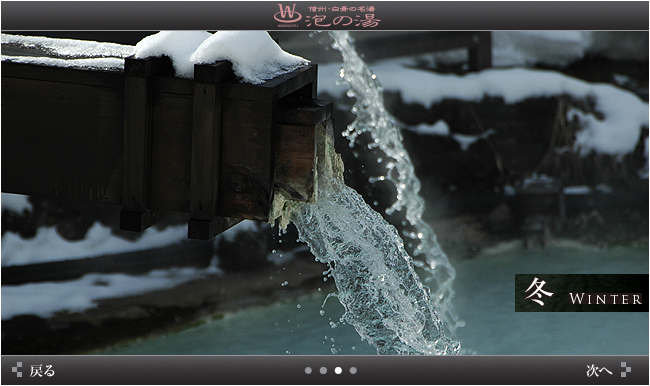Select the first slide indicator dot

(308, 370)
